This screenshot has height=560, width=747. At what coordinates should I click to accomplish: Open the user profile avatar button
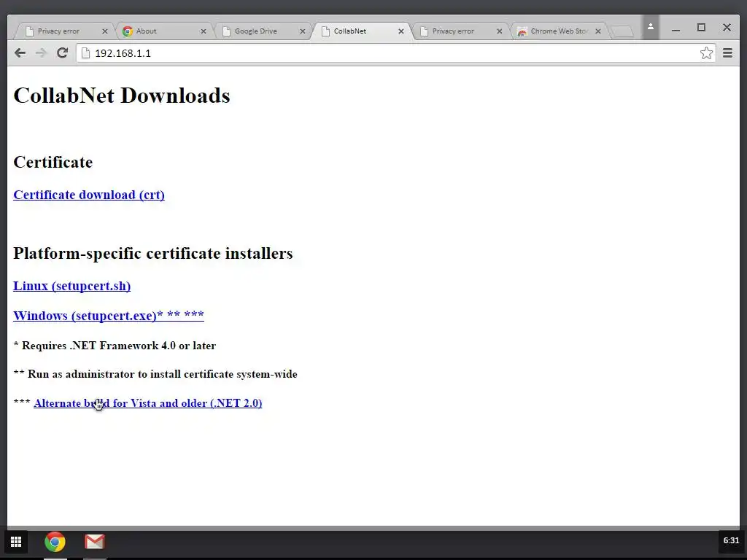(650, 27)
